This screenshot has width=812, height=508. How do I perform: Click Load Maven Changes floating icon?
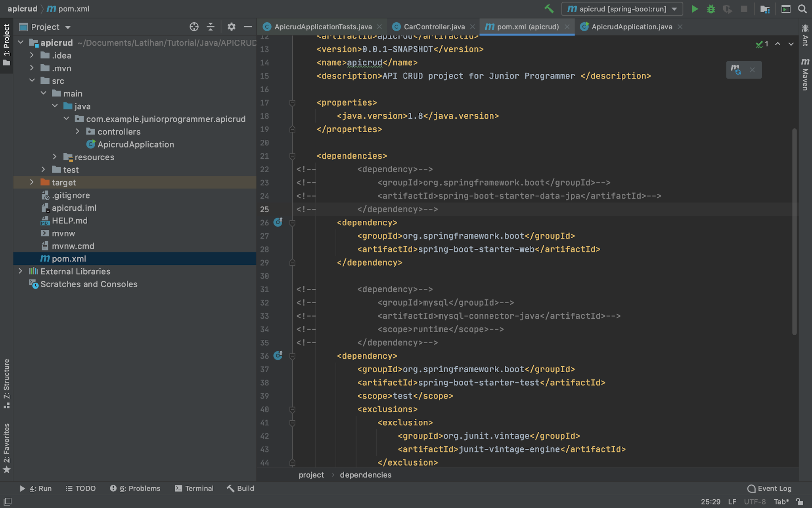pyautogui.click(x=736, y=70)
